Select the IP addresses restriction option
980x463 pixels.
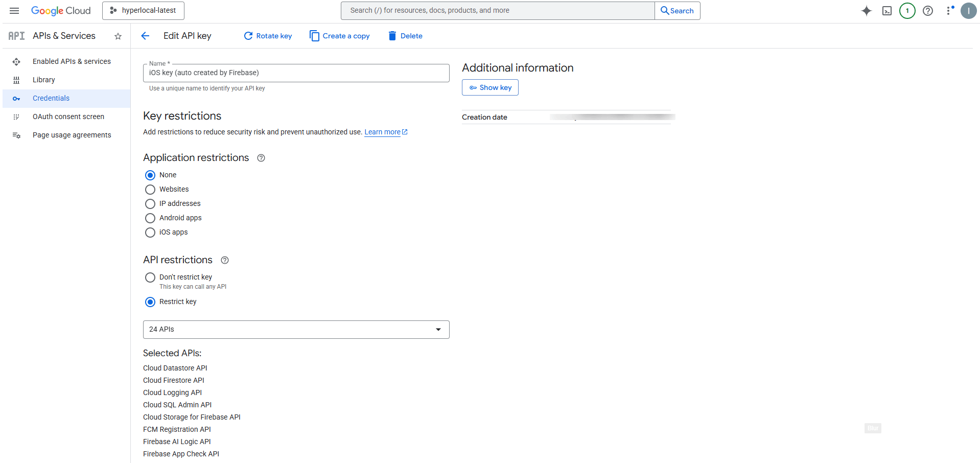[x=150, y=204]
